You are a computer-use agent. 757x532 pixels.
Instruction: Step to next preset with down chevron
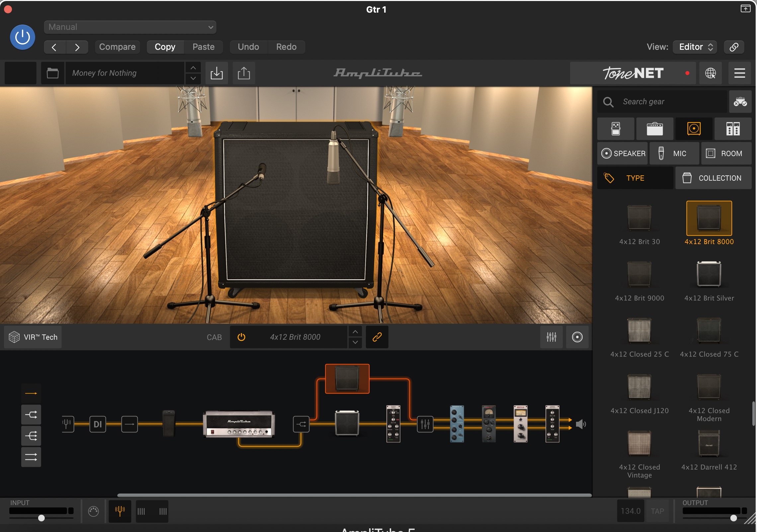pos(193,78)
